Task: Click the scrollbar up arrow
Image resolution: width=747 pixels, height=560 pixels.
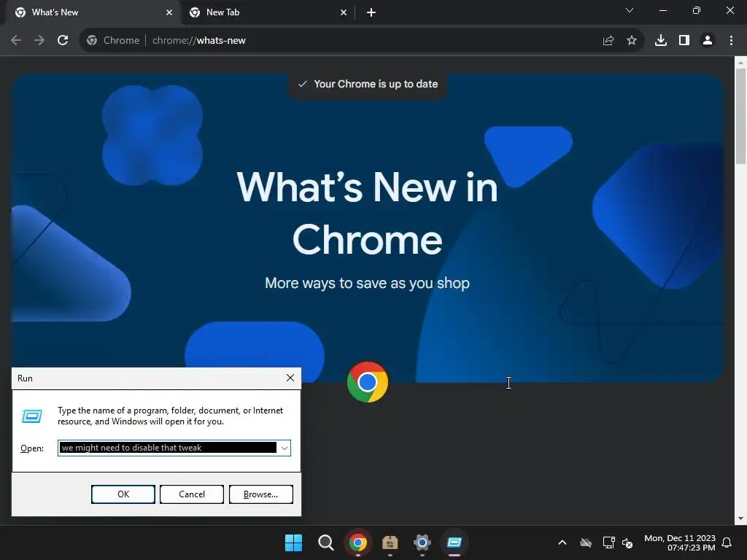Action: (x=741, y=62)
